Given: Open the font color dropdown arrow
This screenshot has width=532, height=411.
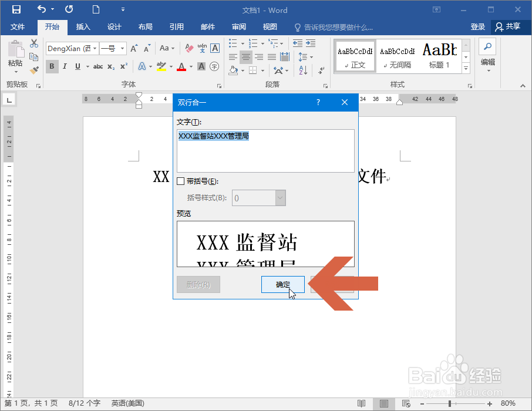Looking at the screenshot, I should coord(191,66).
